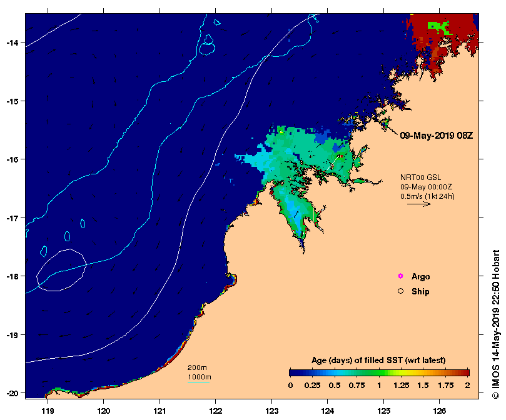Click latitude axis label -16

[x=12, y=159]
